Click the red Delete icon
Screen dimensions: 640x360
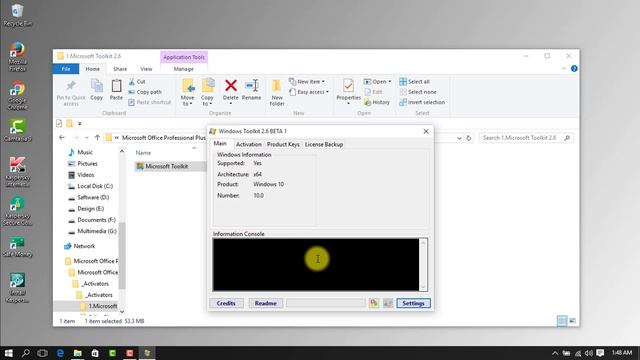tap(231, 90)
